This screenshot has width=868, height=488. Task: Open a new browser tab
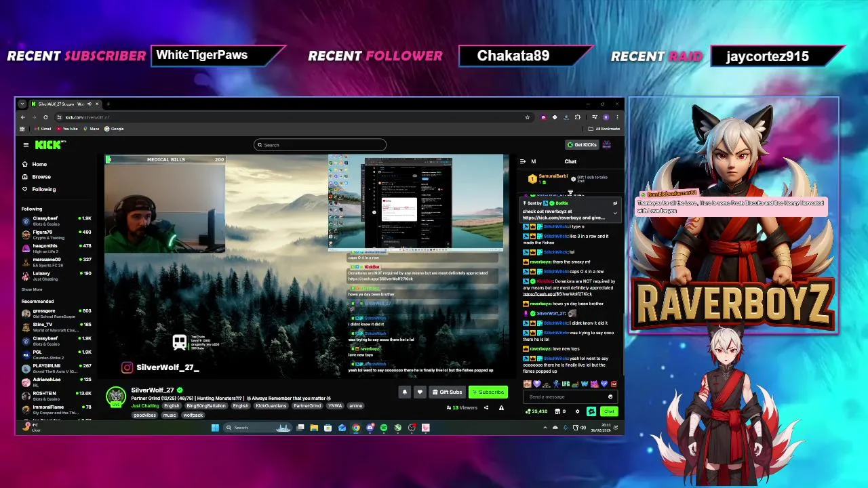(x=108, y=104)
